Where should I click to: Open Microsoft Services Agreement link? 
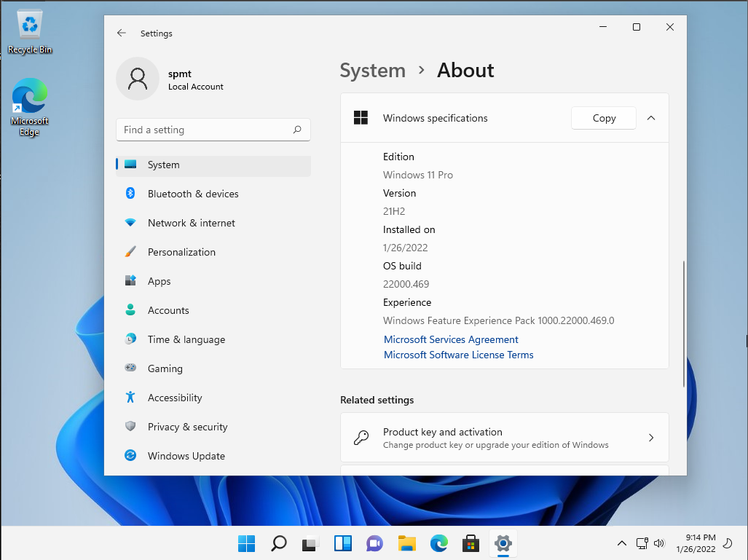[x=451, y=339]
